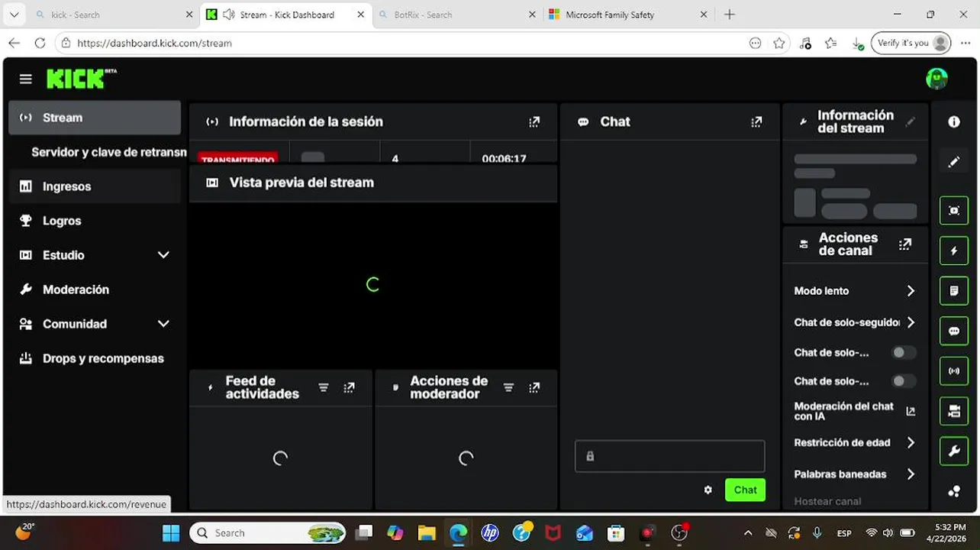This screenshot has width=980, height=550.
Task: Toggle camera channel actions widget in right toolbar
Action: click(954, 411)
